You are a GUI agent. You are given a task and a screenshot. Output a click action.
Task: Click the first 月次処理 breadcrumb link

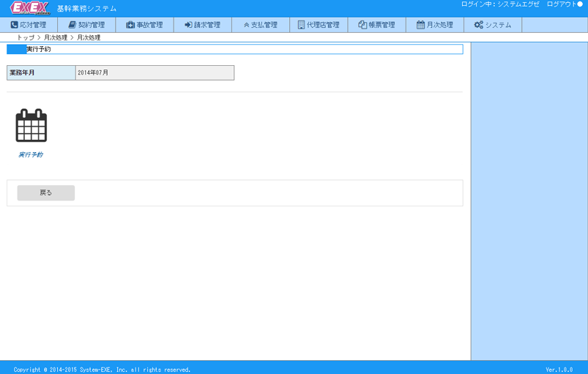coord(56,37)
